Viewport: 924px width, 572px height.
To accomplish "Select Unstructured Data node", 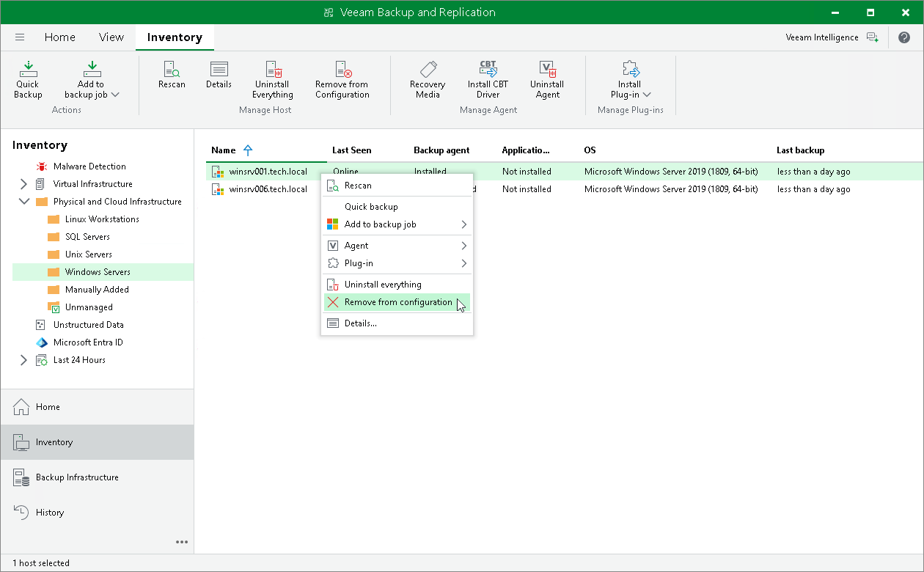I will (89, 325).
